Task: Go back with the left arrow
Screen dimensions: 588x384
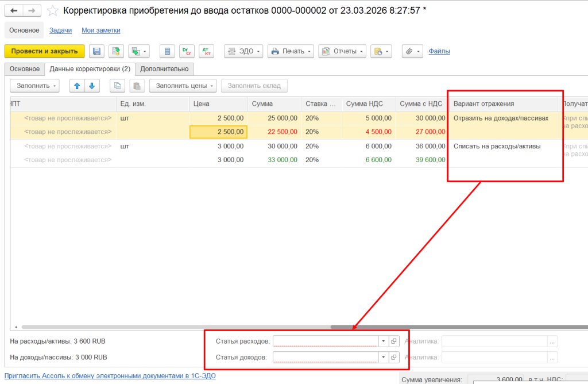Action: click(x=14, y=11)
